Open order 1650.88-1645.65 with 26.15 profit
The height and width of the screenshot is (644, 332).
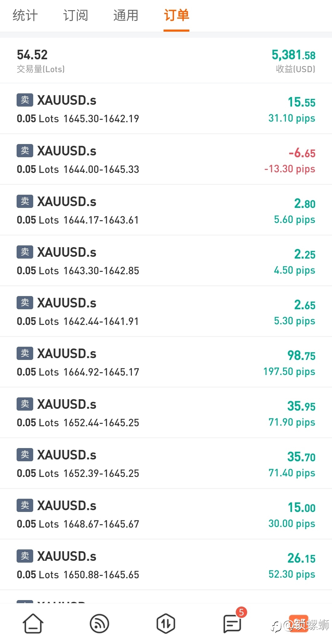166,565
